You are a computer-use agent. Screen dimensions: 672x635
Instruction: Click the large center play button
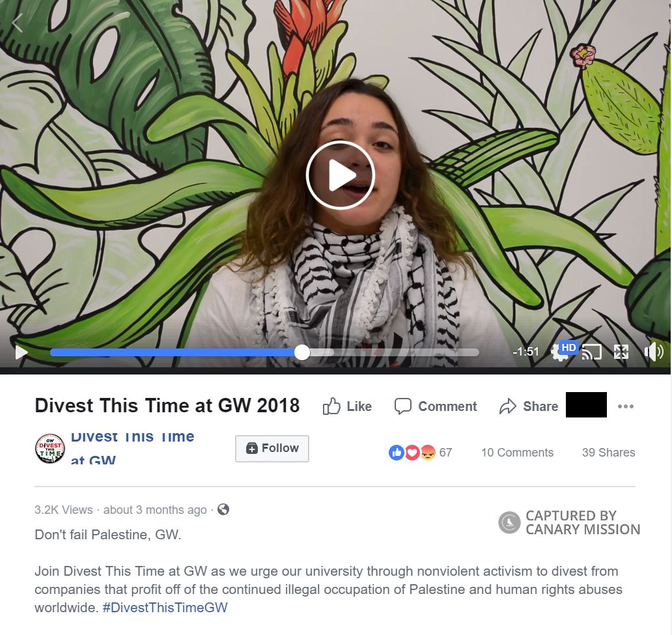pos(341,175)
